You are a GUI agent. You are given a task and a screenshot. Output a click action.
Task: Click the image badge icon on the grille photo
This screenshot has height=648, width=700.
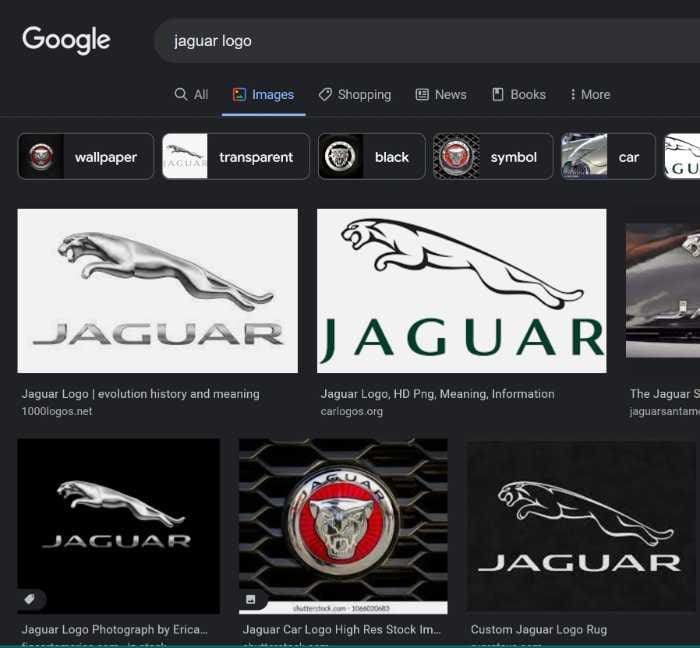[x=251, y=600]
